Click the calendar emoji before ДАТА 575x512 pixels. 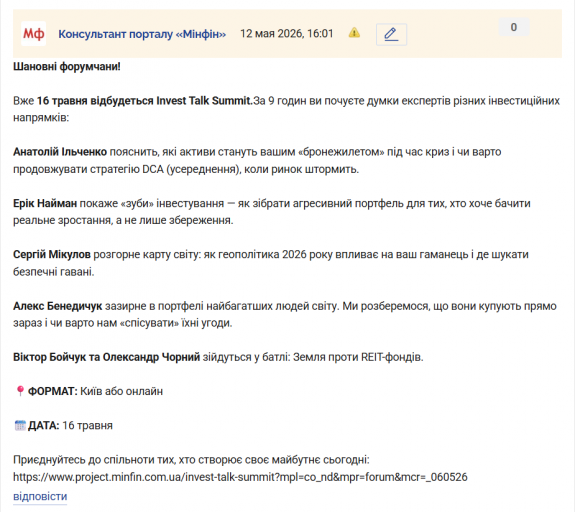[20, 425]
